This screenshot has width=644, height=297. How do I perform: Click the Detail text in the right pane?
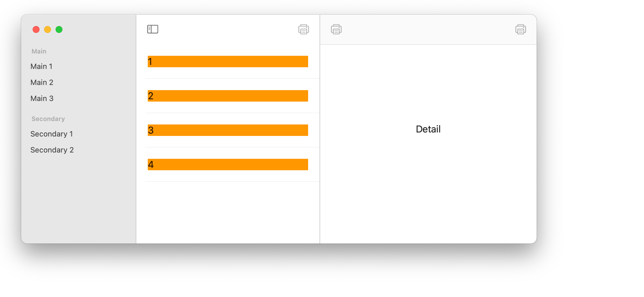click(428, 129)
